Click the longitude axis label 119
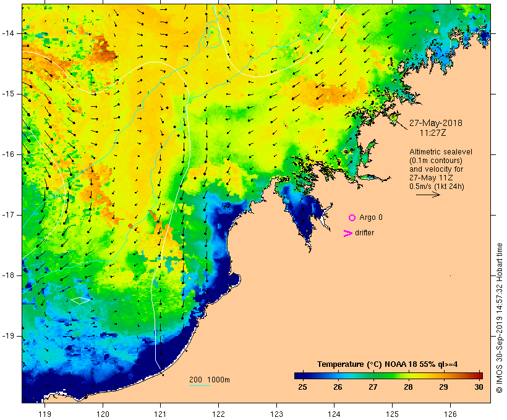The height and width of the screenshot is (420, 507). click(45, 414)
